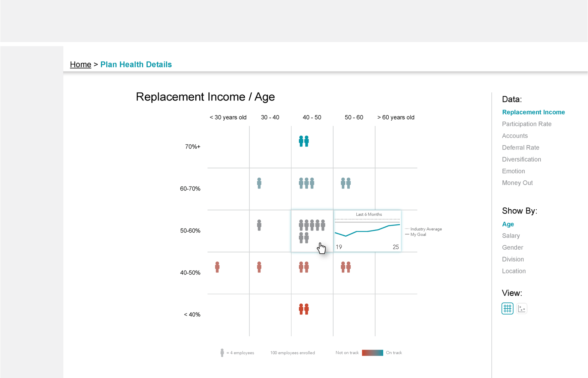Show data by Location
This screenshot has width=588, height=378.
pyautogui.click(x=514, y=271)
